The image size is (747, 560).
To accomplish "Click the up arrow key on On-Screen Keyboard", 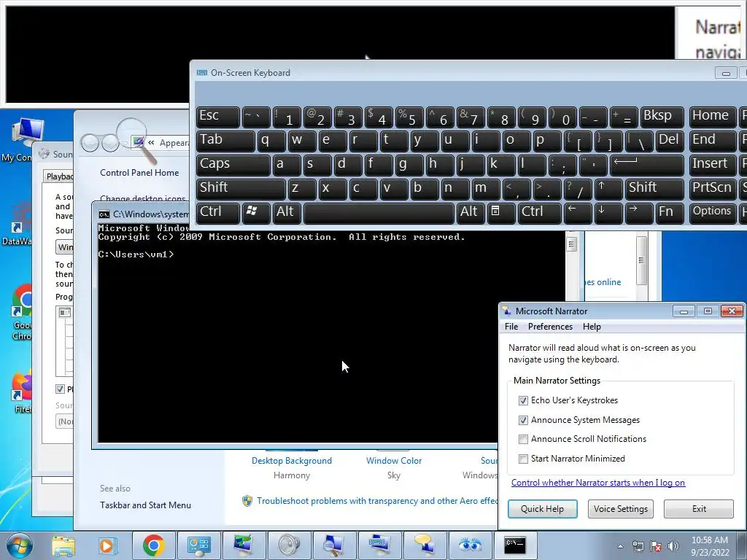I will click(x=608, y=189).
